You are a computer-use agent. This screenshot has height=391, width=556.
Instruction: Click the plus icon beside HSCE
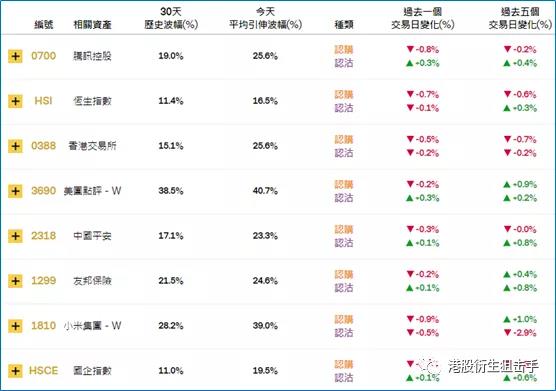[x=15, y=371]
